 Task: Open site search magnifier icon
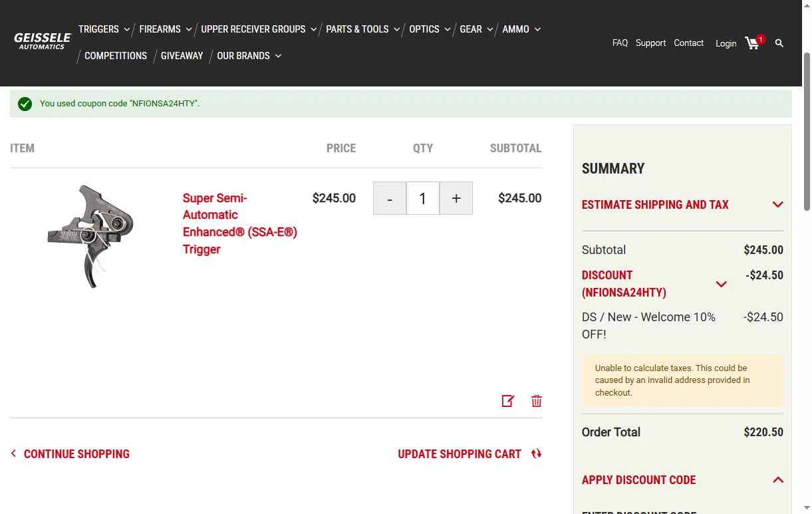click(779, 43)
